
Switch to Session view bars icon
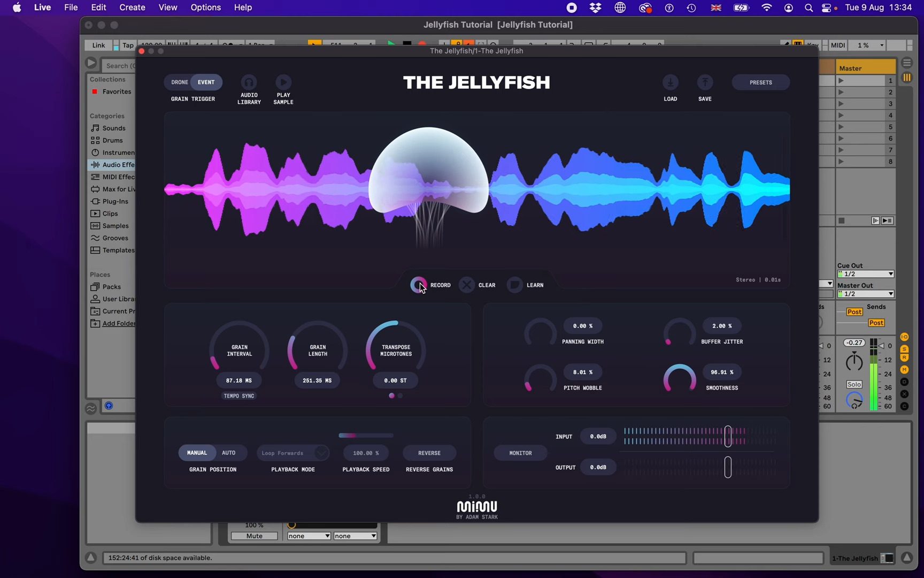pos(907,78)
